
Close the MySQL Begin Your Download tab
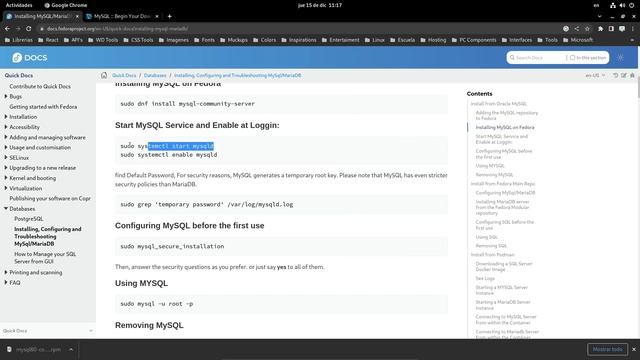(157, 16)
